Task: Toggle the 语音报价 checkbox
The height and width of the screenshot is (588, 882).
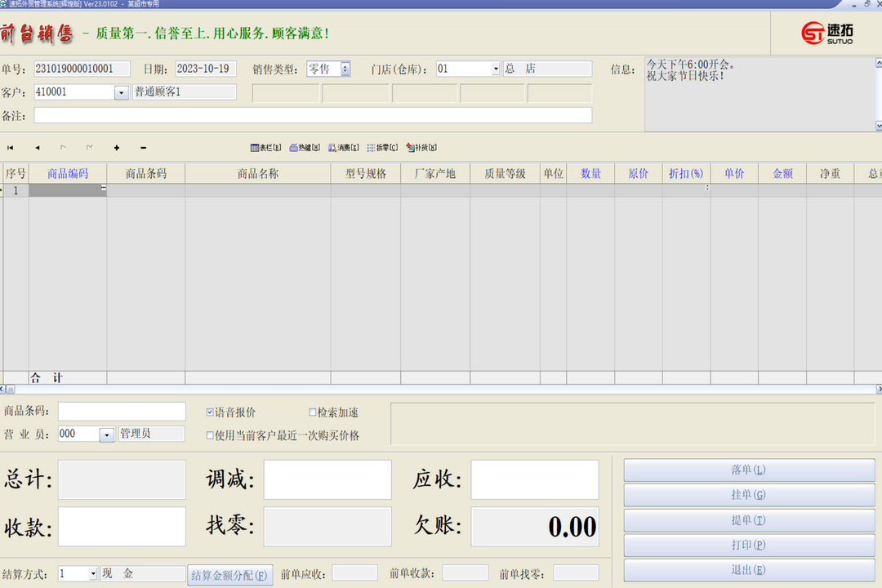Action: 210,413
